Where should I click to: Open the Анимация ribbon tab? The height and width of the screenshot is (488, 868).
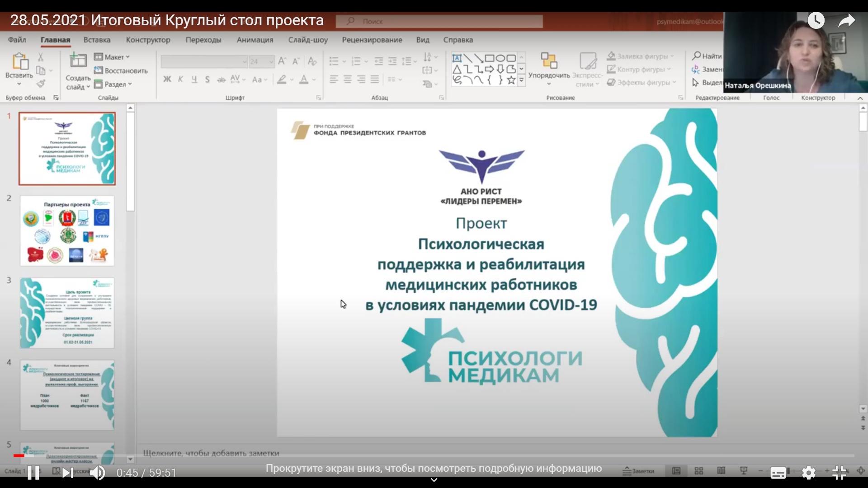coord(255,40)
